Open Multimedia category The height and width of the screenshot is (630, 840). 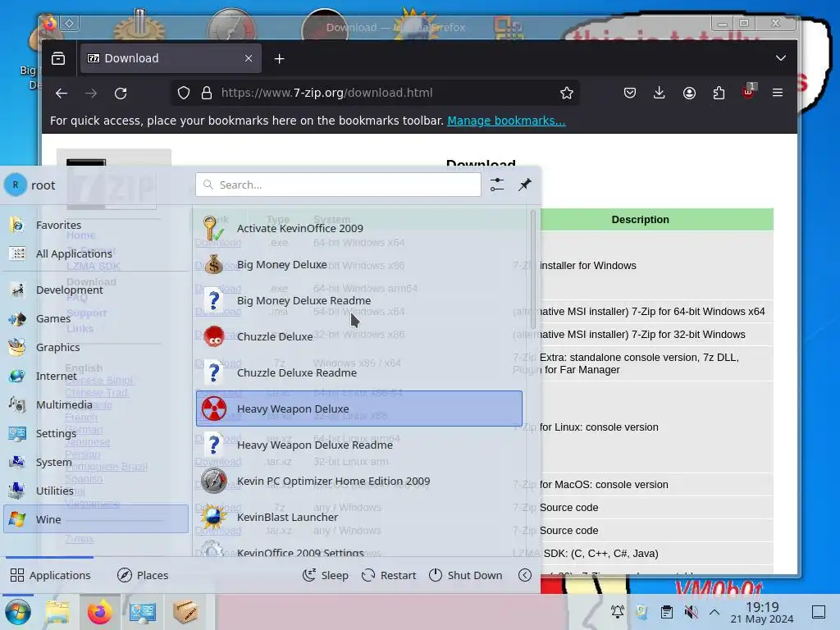tap(96, 404)
